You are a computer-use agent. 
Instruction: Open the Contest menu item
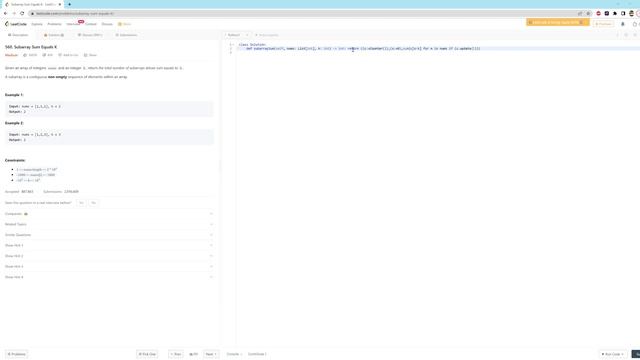click(91, 24)
